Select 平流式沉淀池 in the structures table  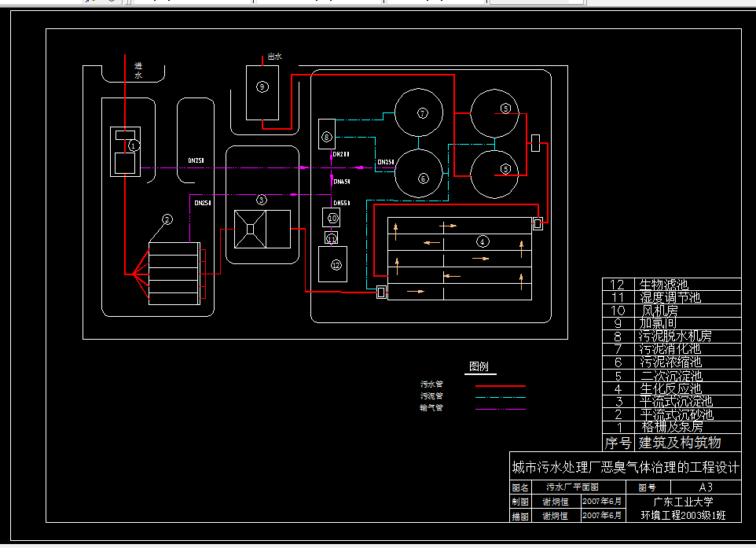tap(676, 401)
